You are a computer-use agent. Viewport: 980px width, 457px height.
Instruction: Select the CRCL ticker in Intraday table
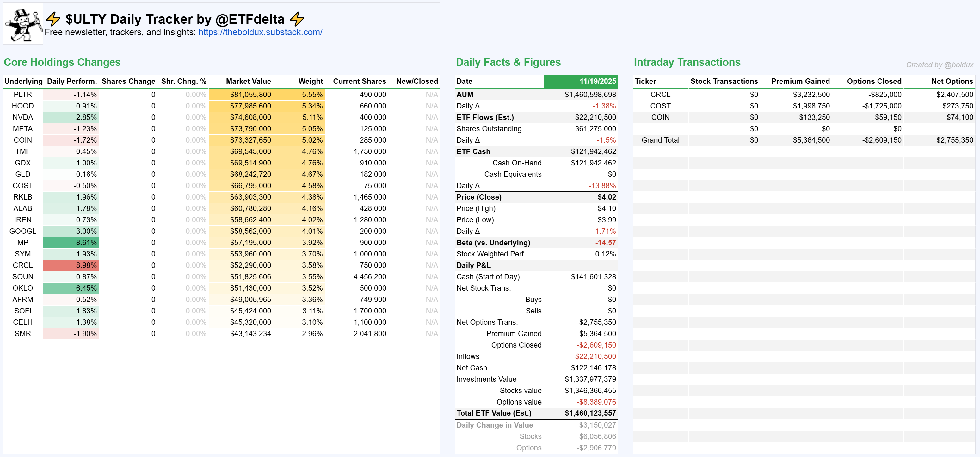(660, 94)
